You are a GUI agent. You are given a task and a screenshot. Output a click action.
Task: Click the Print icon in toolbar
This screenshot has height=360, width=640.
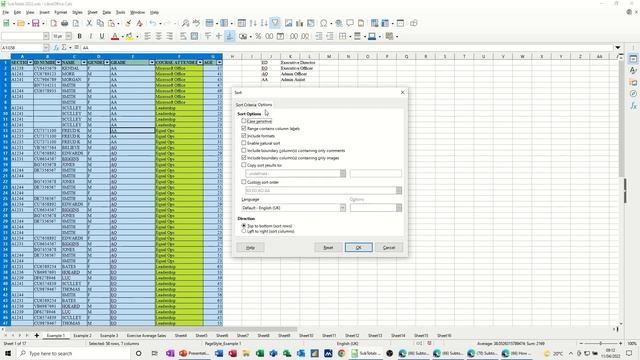coord(64,23)
